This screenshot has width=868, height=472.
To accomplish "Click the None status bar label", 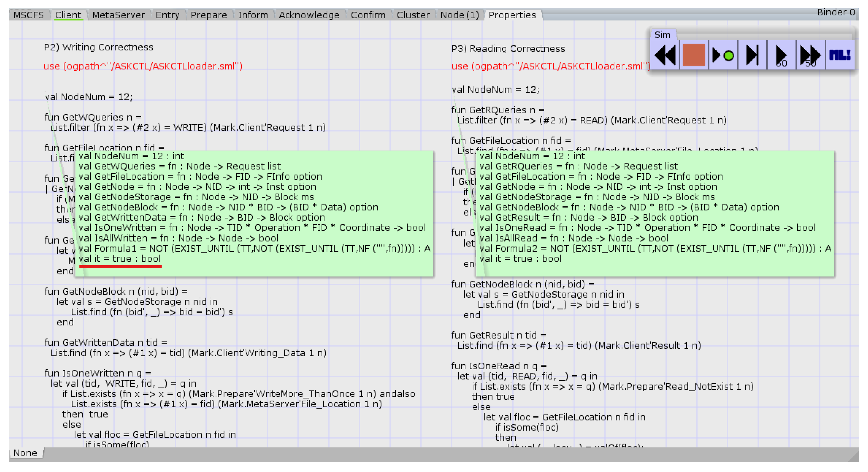I will point(25,453).
